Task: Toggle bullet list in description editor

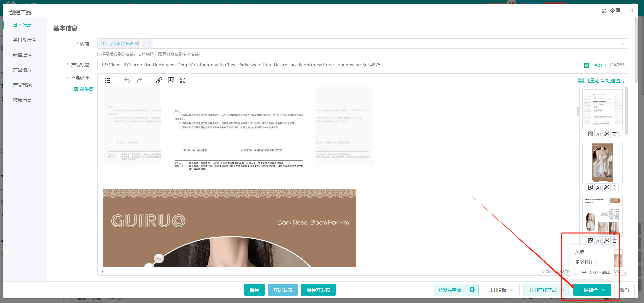Action: point(107,80)
